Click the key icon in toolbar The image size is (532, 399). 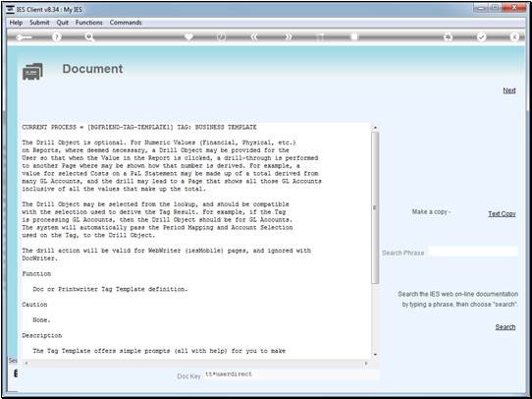pos(24,37)
